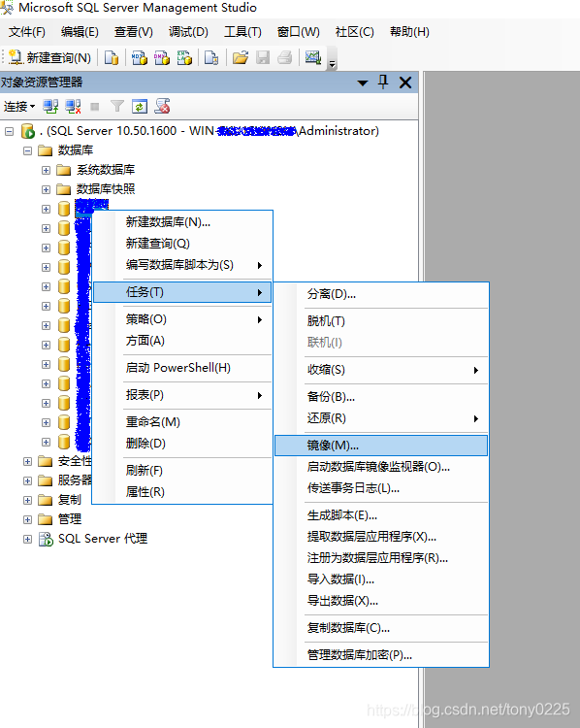Click the Connect Object Explorer icon
This screenshot has width=580, height=728.
[x=50, y=107]
